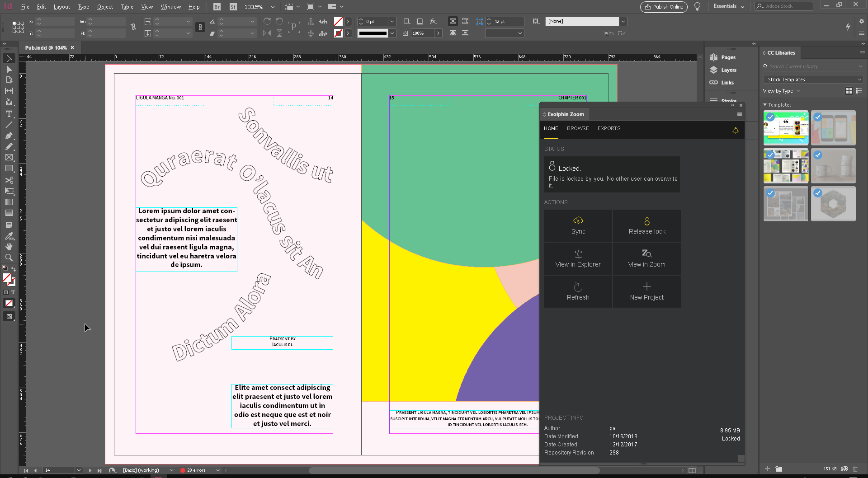This screenshot has height=478, width=868.
Task: Select the Line tool
Action: pos(9,125)
